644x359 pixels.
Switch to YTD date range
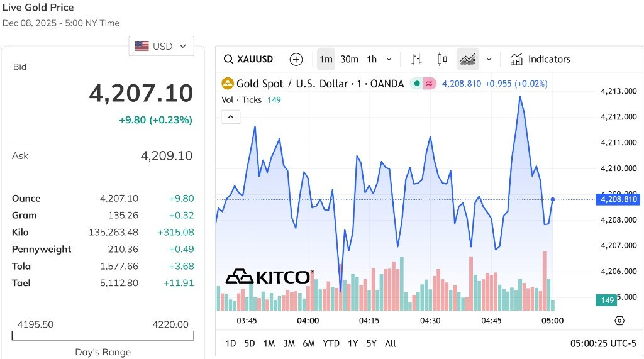(331, 343)
